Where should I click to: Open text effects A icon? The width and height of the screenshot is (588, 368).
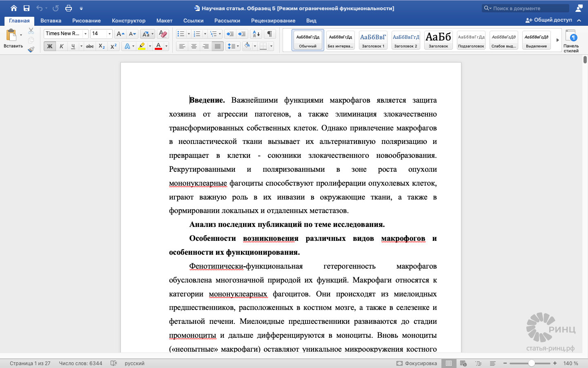127,46
